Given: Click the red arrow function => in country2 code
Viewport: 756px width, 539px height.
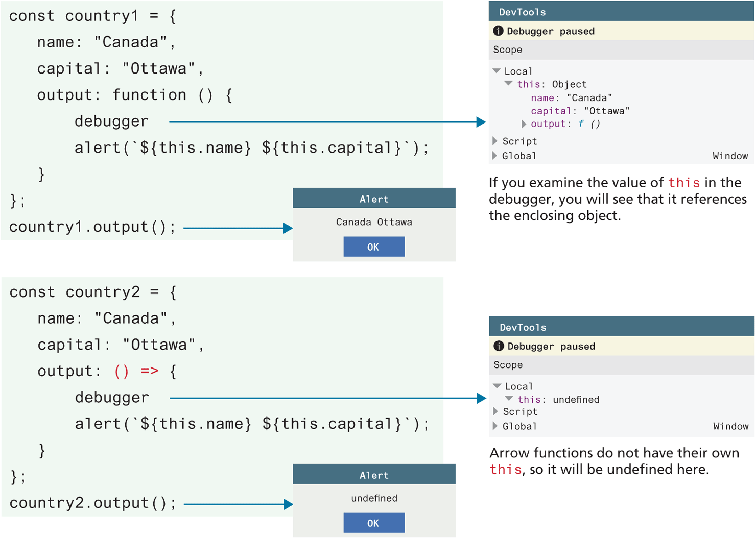Looking at the screenshot, I should pyautogui.click(x=149, y=371).
